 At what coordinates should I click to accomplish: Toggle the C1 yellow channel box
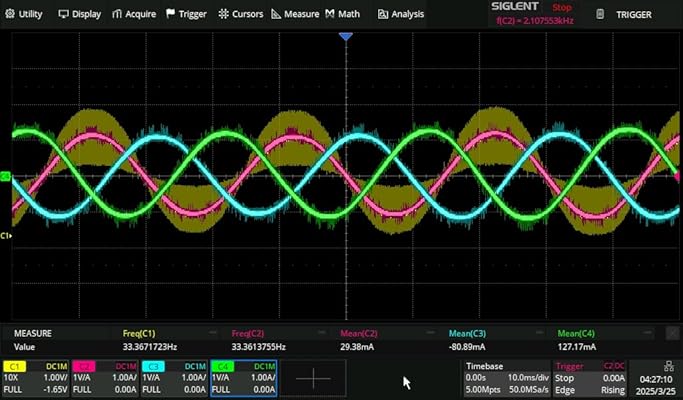click(x=36, y=376)
